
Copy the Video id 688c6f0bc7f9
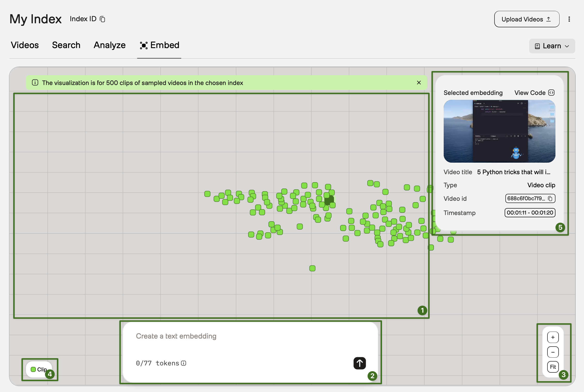click(550, 198)
